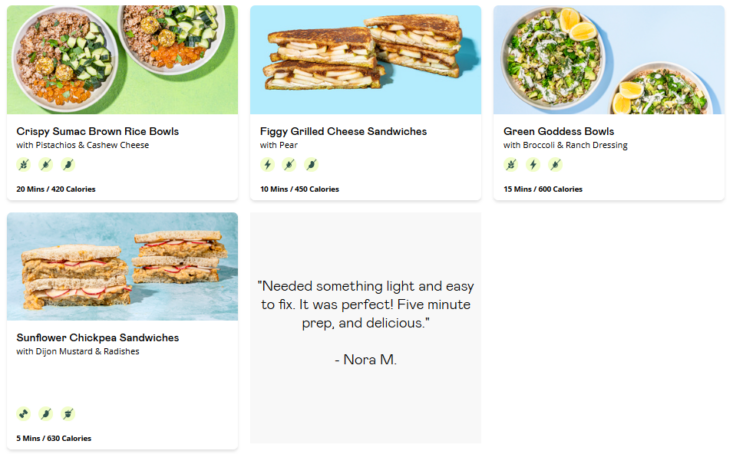This screenshot has width=733, height=454.
Task: Click middle dietary icon on Crispy Sumac Rice Bowls
Action: [x=46, y=165]
